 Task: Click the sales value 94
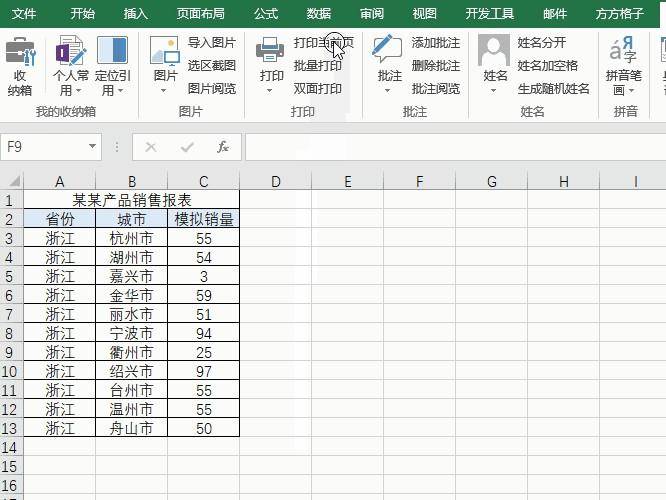tap(203, 333)
